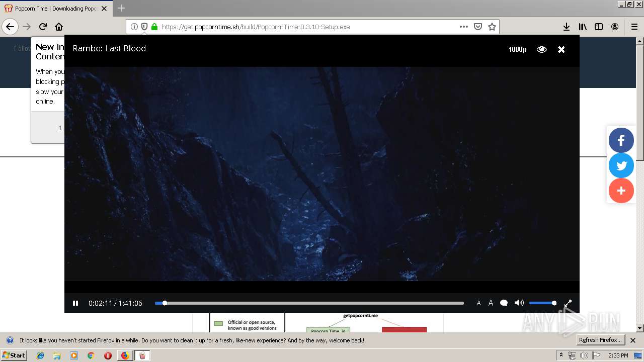Dismiss the Firefox refresh notification bar
The image size is (644, 362).
click(633, 340)
